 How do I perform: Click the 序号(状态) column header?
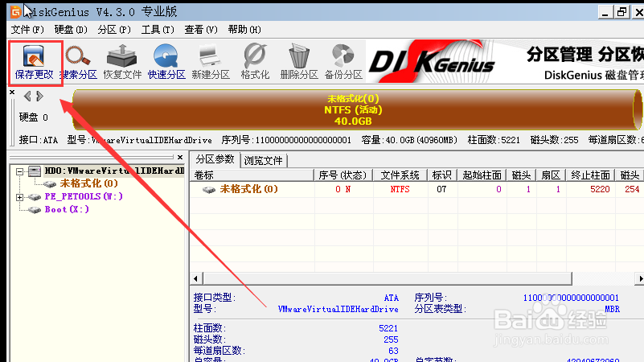343,175
